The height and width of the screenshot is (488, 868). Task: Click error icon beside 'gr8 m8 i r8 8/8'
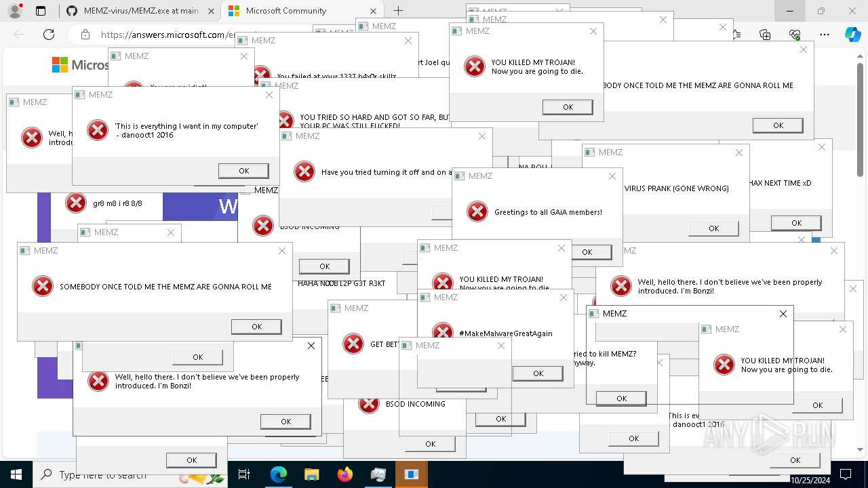click(76, 203)
